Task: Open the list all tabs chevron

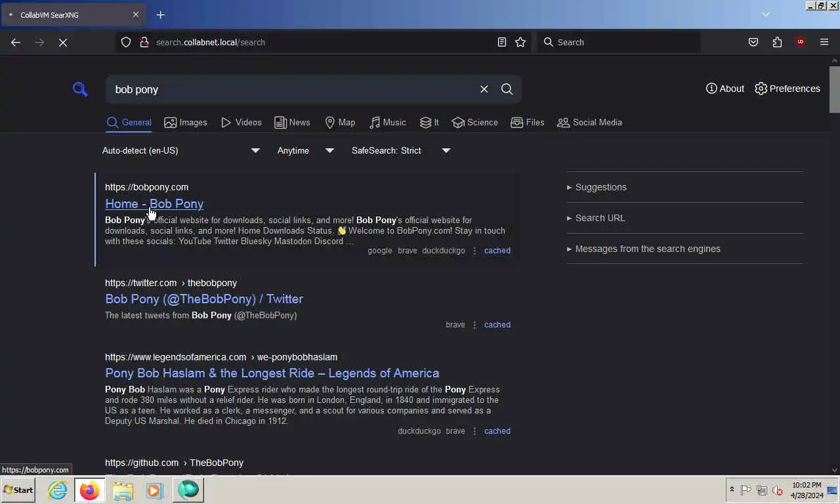Action: [766, 14]
